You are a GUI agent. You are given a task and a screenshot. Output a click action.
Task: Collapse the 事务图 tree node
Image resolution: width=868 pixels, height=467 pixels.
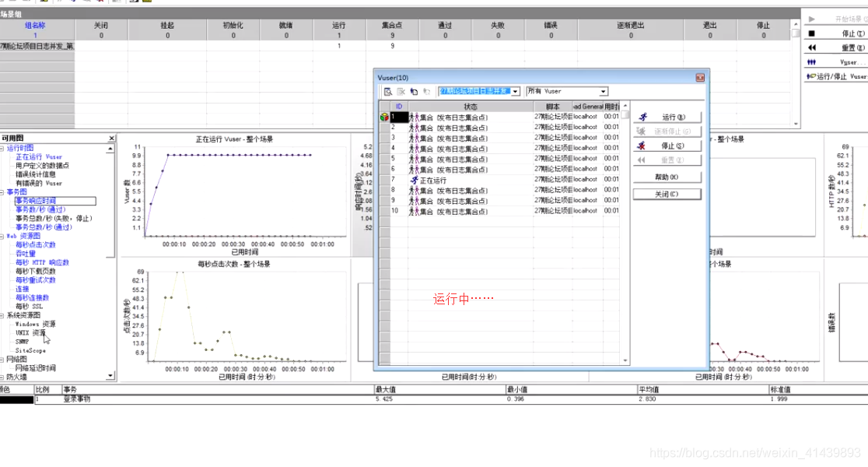point(2,192)
